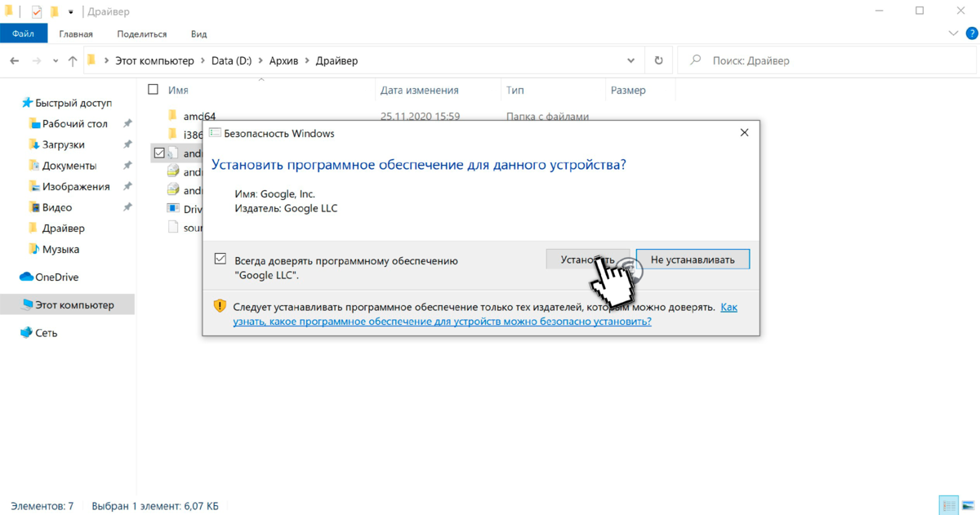
Task: Toggle the select-all checkbox in column header
Action: [x=153, y=90]
